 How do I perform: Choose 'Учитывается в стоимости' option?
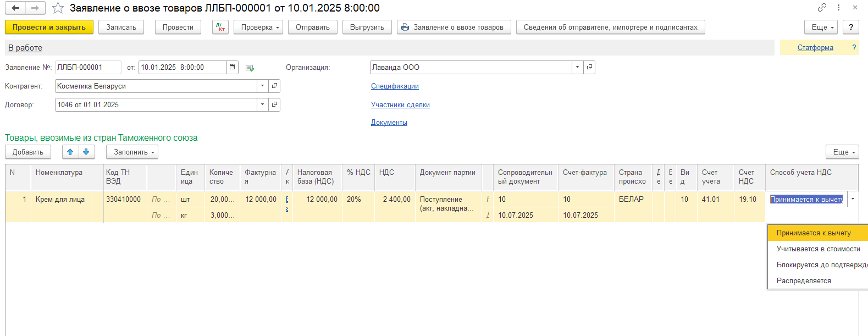point(817,249)
